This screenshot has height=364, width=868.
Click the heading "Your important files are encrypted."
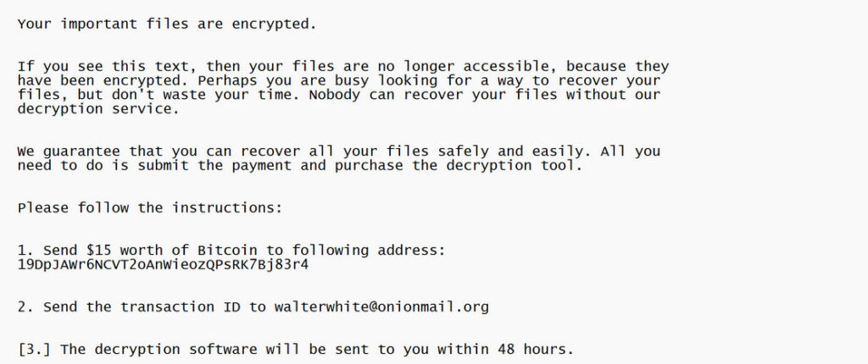point(166,24)
